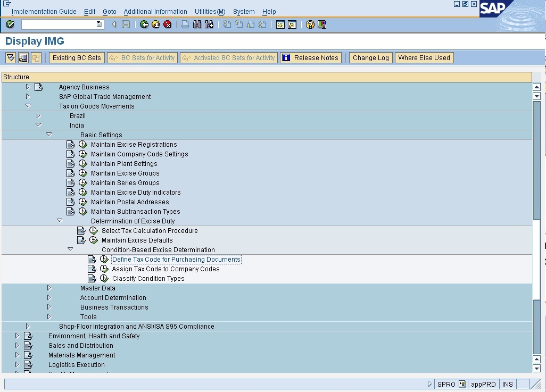Expand the Materials Management node
This screenshot has width=546, height=392.
17,355
